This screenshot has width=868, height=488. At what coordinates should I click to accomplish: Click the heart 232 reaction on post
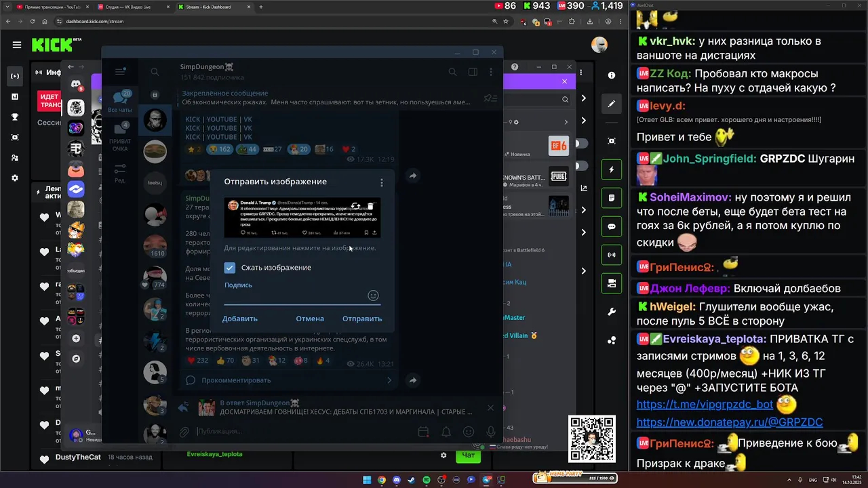pyautogui.click(x=197, y=361)
